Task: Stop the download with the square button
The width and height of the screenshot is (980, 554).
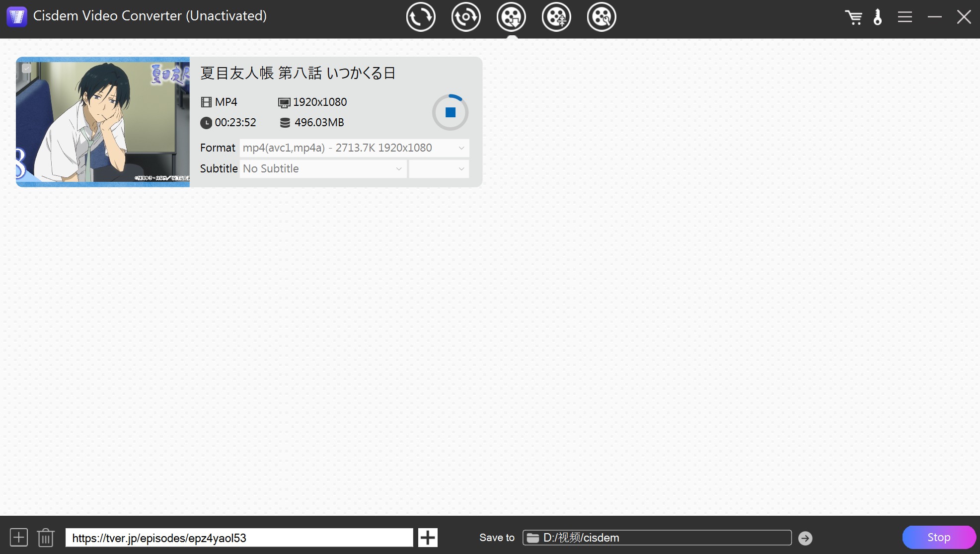Action: point(450,112)
